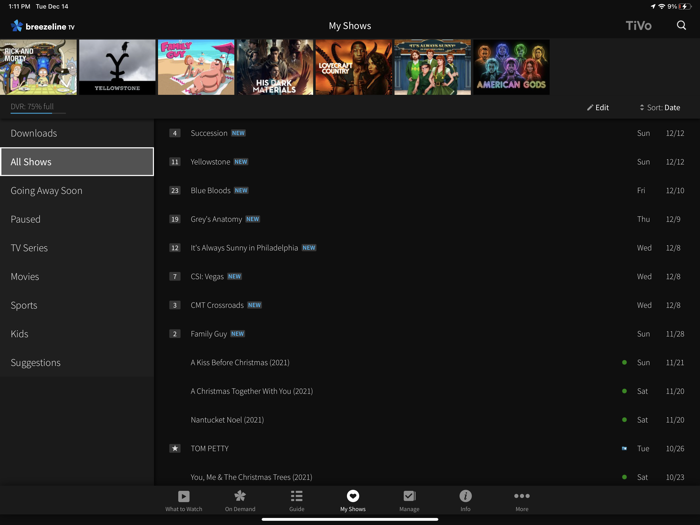Open Family Guy row in list
Viewport: 700px width, 525px height.
pos(427,334)
